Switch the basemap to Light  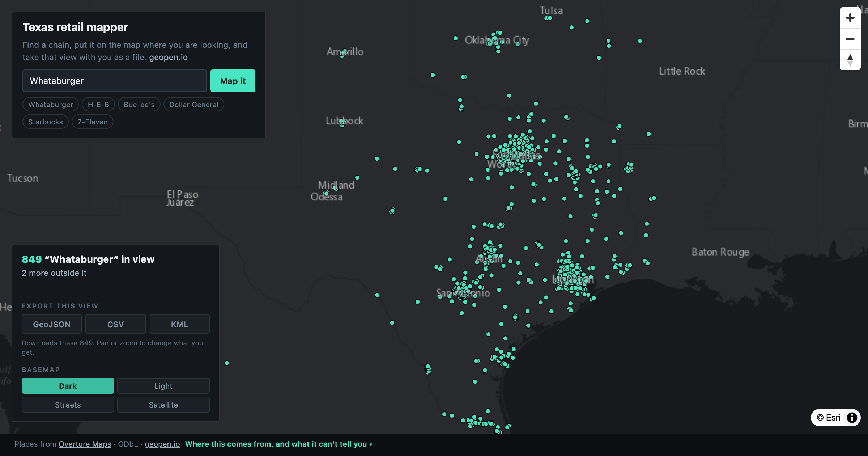coord(163,386)
